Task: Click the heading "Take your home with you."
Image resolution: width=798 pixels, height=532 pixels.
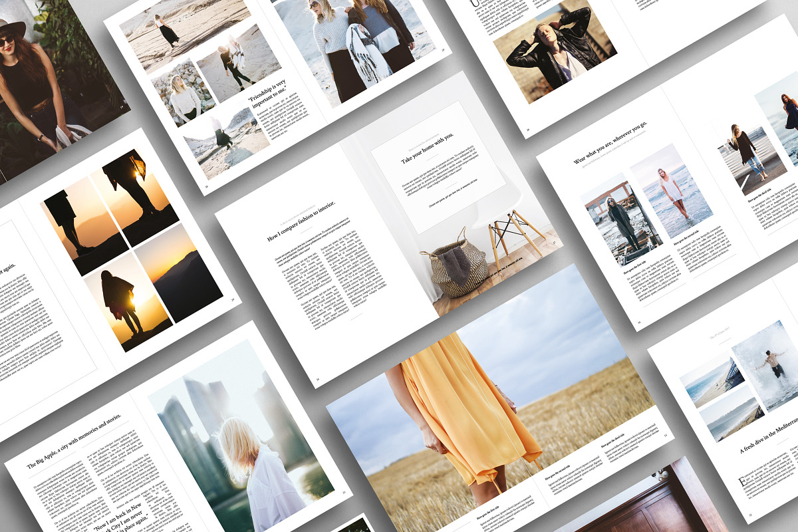Action: pos(428,148)
